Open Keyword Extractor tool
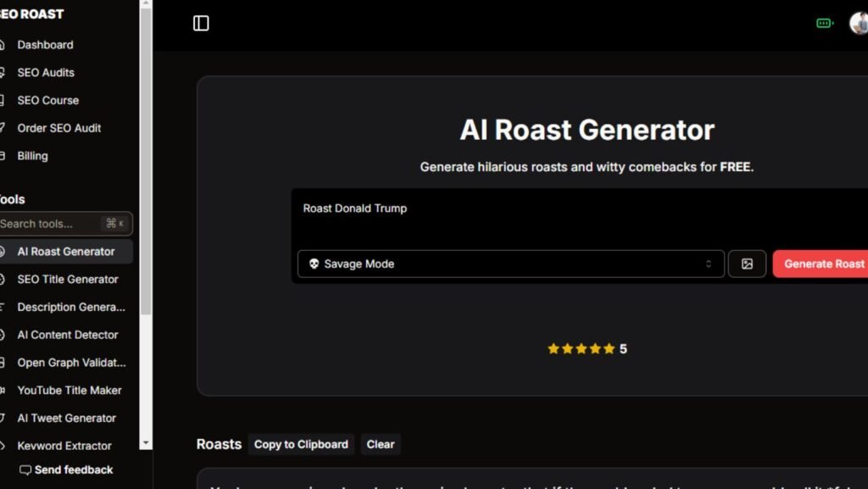 [x=66, y=446]
